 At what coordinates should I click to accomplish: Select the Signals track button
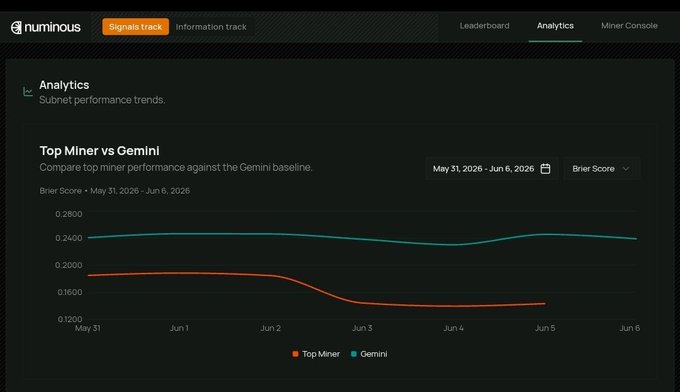pos(135,27)
